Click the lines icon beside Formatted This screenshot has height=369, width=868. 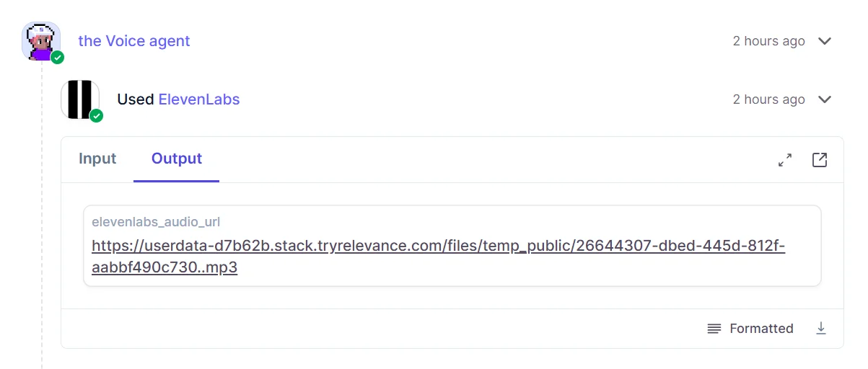714,329
